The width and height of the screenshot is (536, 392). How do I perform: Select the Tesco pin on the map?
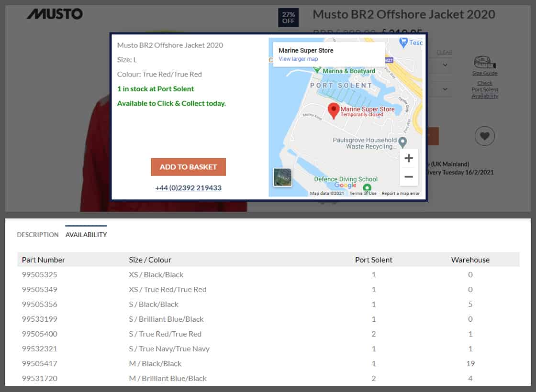(403, 43)
